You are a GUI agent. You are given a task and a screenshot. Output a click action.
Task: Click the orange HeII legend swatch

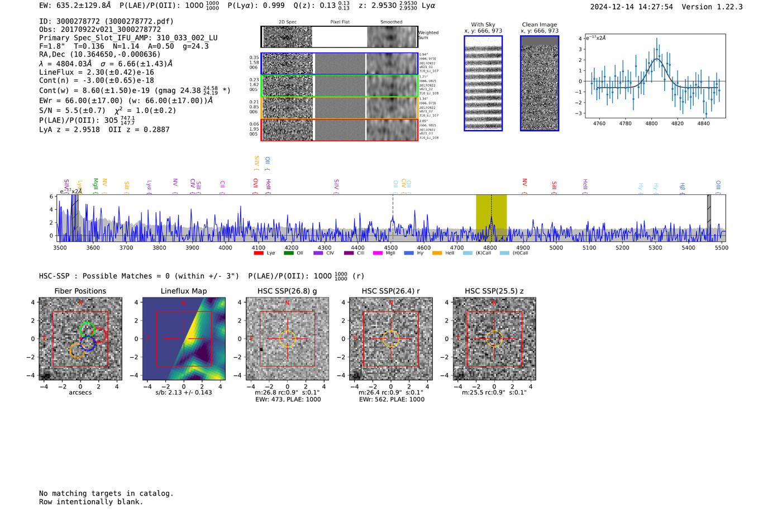tap(437, 253)
